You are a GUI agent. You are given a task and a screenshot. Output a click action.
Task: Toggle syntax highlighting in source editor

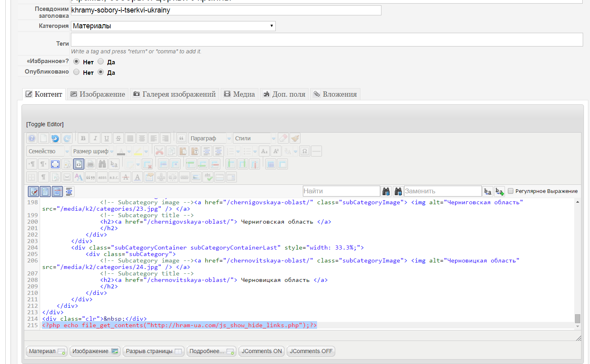34,191
